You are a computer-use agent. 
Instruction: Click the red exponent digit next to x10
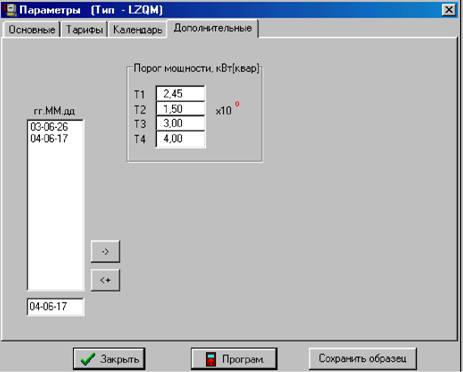(237, 104)
